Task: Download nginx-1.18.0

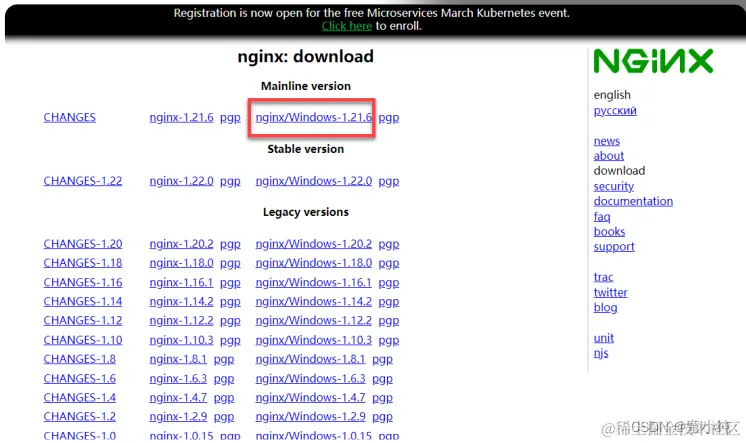Action: pyautogui.click(x=181, y=263)
